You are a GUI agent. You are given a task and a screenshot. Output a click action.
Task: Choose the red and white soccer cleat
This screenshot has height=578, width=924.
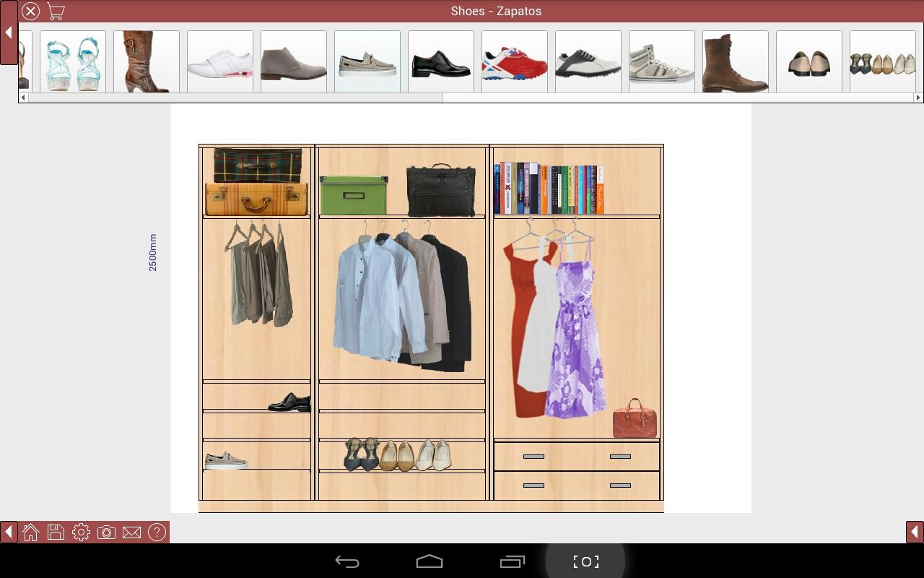[x=514, y=61]
